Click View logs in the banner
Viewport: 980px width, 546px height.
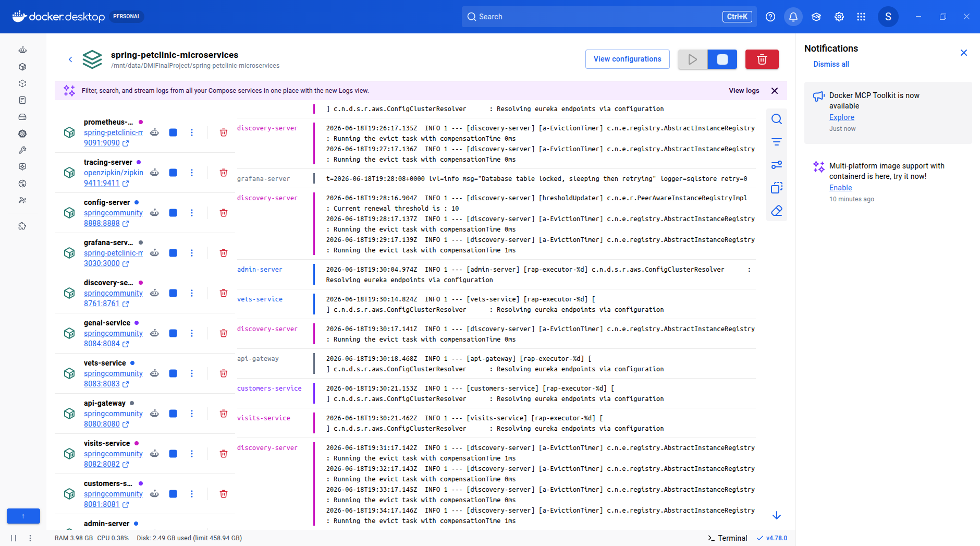[744, 91]
